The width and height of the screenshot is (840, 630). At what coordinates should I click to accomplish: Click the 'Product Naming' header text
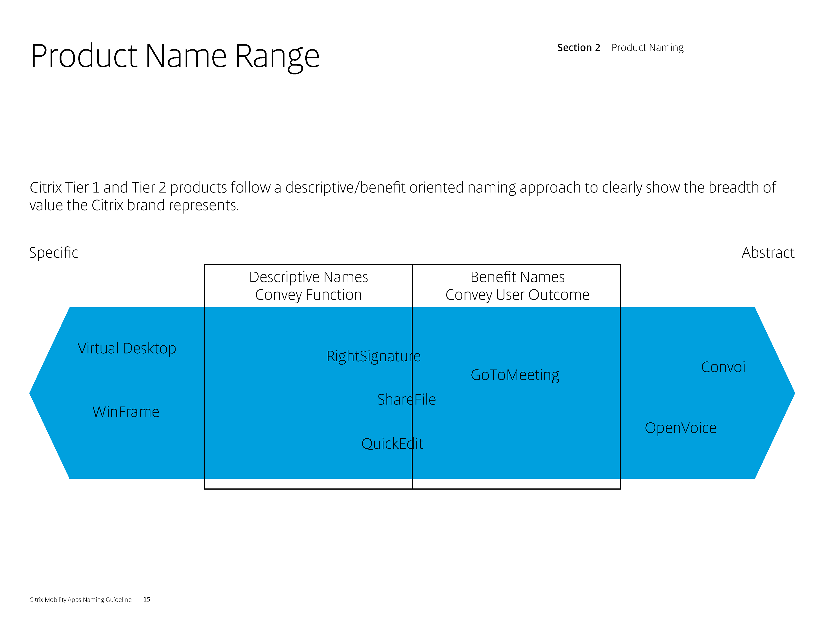point(647,48)
